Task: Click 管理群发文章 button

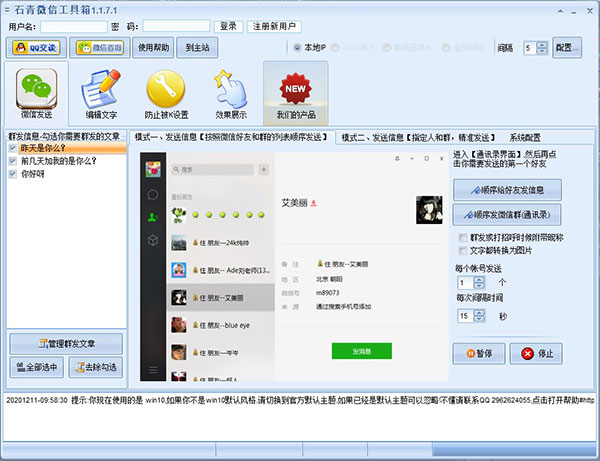Action: tap(66, 344)
